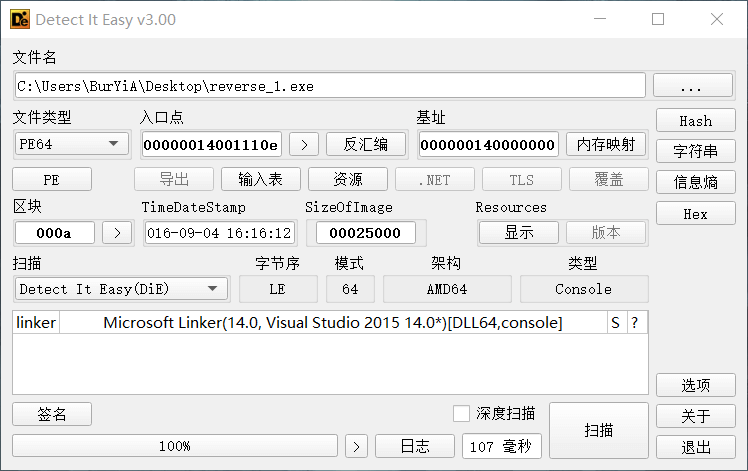Screen dimensions: 748x471
Task: Open 信息熵 entropy view
Action: [x=696, y=181]
